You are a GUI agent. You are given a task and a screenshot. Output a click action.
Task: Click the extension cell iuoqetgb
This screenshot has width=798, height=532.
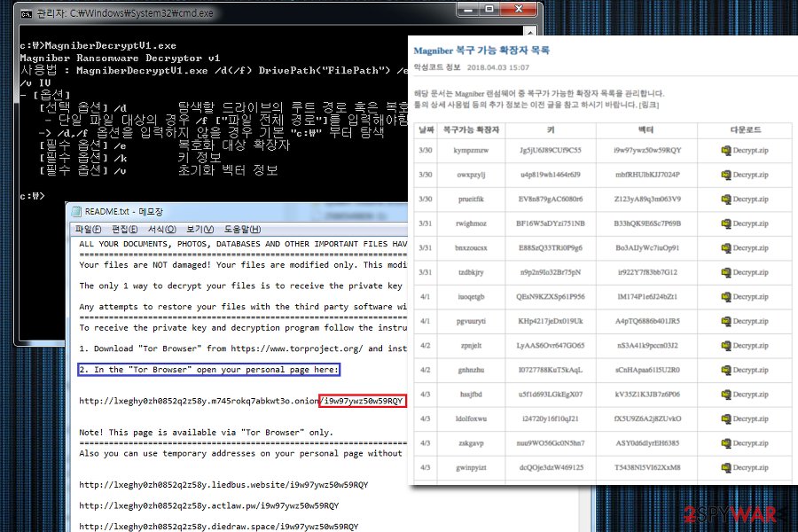point(471,297)
